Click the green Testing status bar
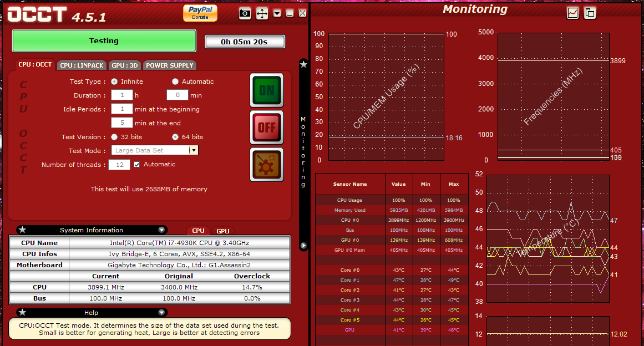The width and height of the screenshot is (644, 346). click(x=104, y=40)
